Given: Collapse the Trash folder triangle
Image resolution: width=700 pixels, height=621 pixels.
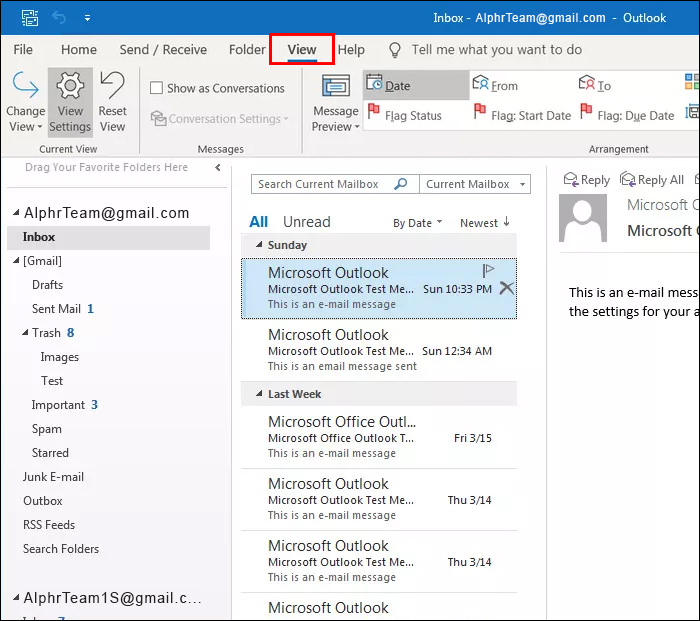Looking at the screenshot, I should point(25,333).
